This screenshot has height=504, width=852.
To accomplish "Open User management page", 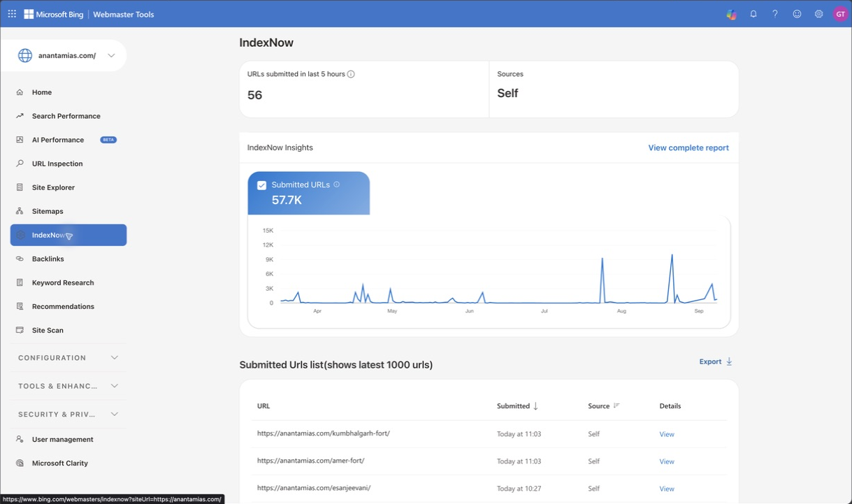I will click(63, 439).
